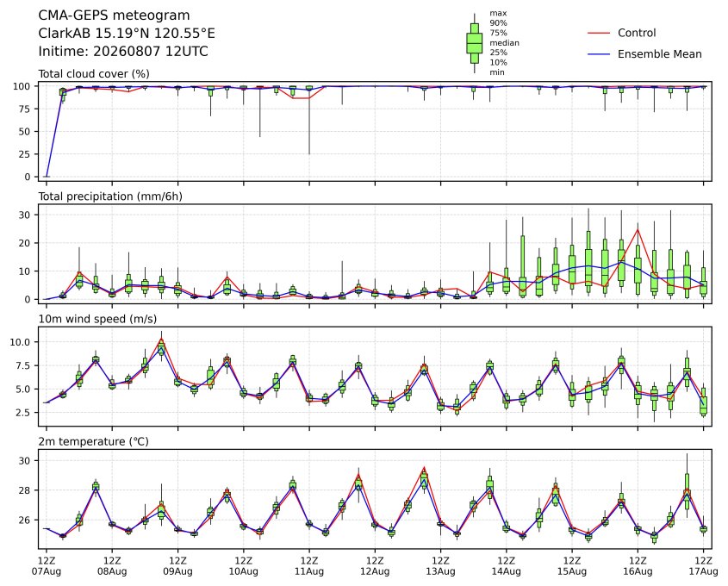Click the '12Z 17Aug' x-axis tick label

coord(703,566)
